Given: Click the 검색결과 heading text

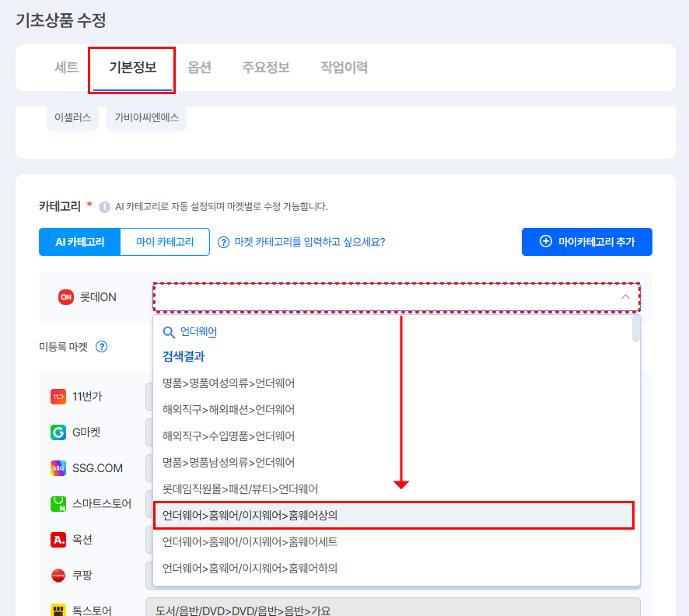Looking at the screenshot, I should (184, 356).
